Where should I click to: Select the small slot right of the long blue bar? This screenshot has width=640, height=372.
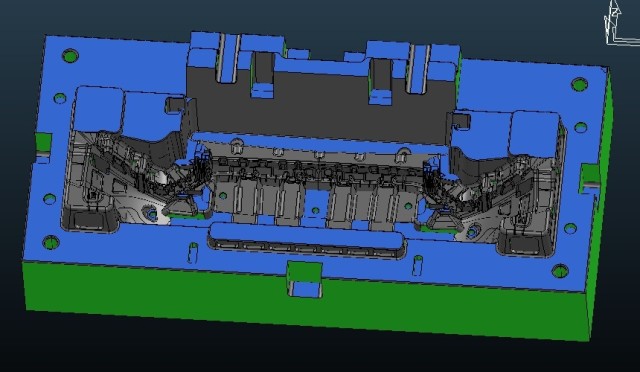(417, 265)
